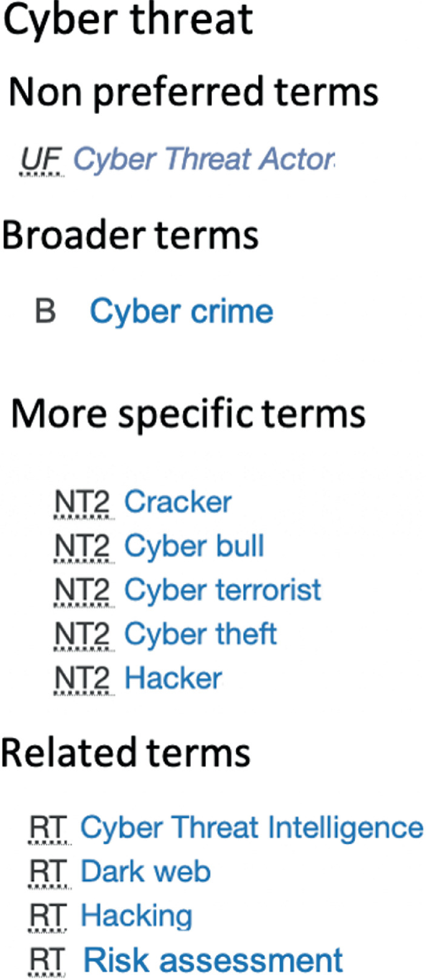
Task: Open the Dark web related term
Action: tap(146, 872)
